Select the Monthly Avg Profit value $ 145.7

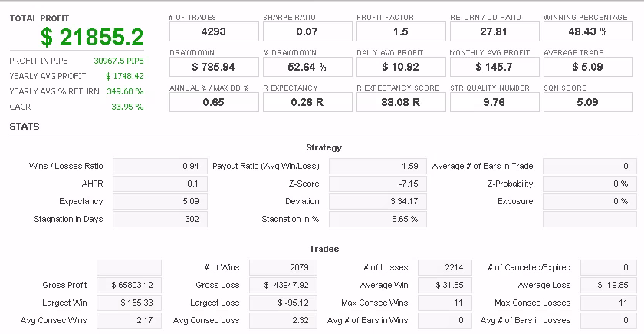[495, 67]
